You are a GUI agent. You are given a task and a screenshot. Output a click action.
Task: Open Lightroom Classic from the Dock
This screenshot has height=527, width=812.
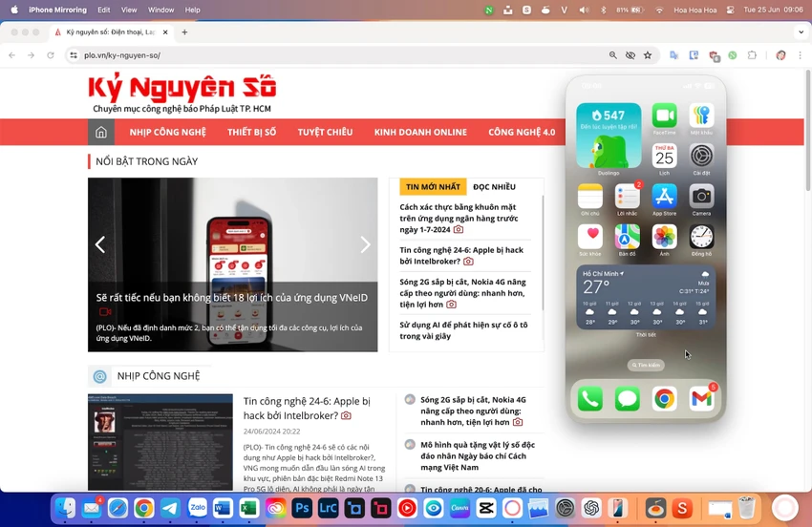pos(329,508)
